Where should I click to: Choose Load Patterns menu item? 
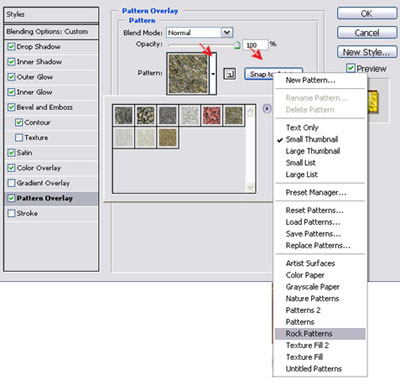pos(313,222)
